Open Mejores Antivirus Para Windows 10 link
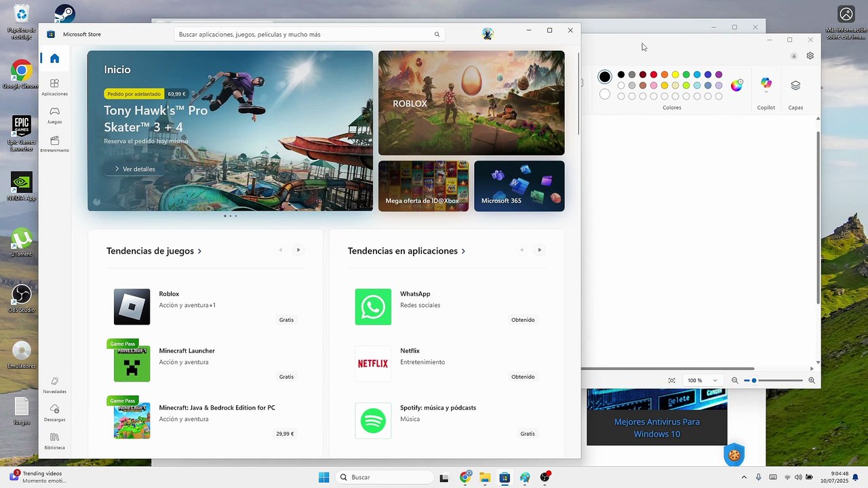868x488 pixels. coord(656,428)
